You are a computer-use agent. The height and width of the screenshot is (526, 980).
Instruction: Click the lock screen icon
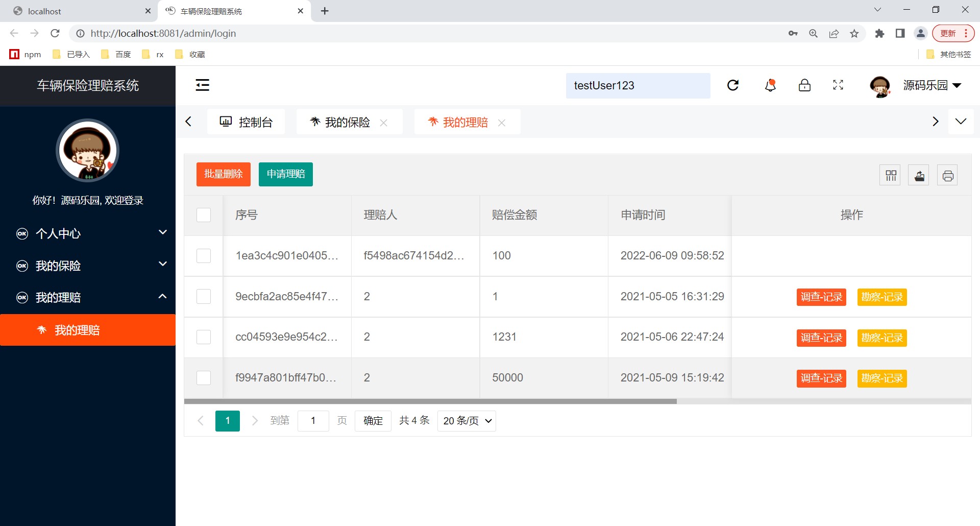coord(804,85)
